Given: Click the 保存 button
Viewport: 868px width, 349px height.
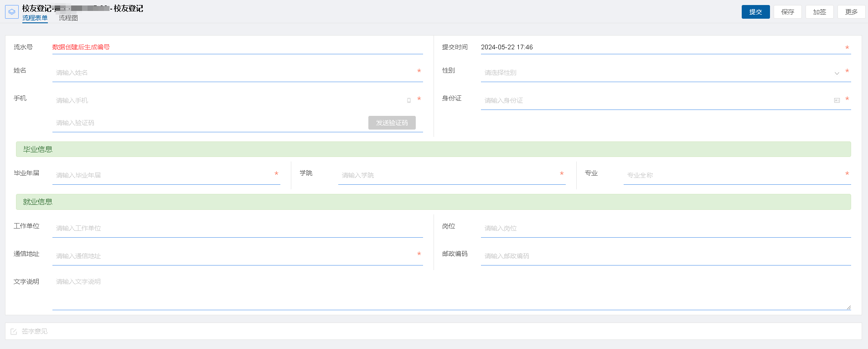Looking at the screenshot, I should click(787, 12).
